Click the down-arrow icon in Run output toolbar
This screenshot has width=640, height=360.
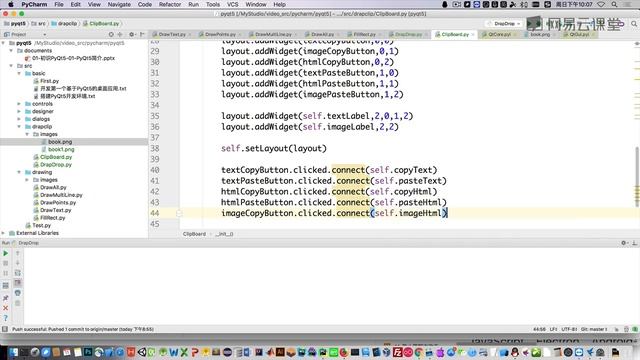[x=18, y=263]
